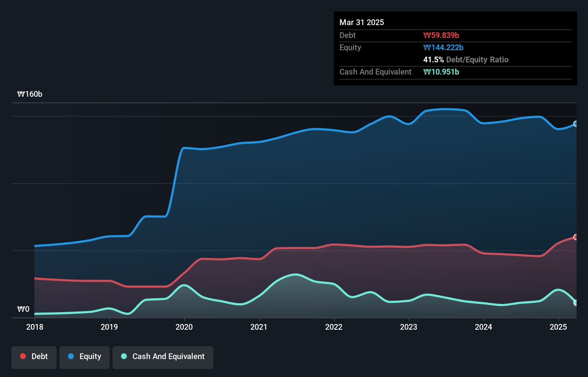
Task: Click the Debt row label in tooltip
Action: pyautogui.click(x=347, y=35)
